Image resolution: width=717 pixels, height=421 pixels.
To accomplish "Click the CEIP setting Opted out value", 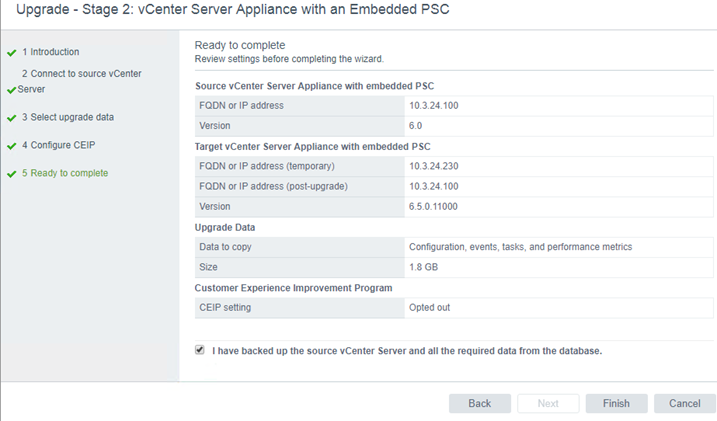I will 429,308.
